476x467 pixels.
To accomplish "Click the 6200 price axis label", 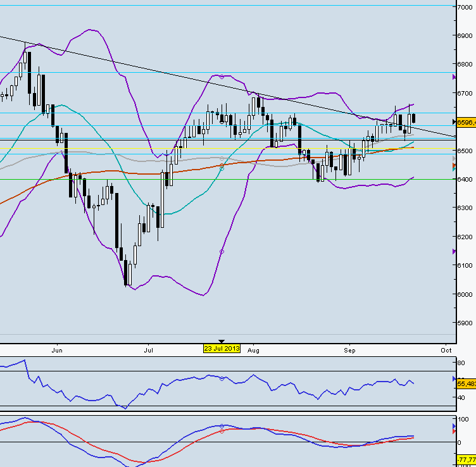I will (x=465, y=237).
